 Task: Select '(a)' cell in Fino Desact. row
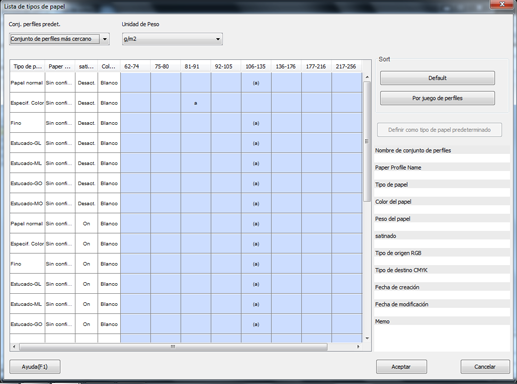256,123
